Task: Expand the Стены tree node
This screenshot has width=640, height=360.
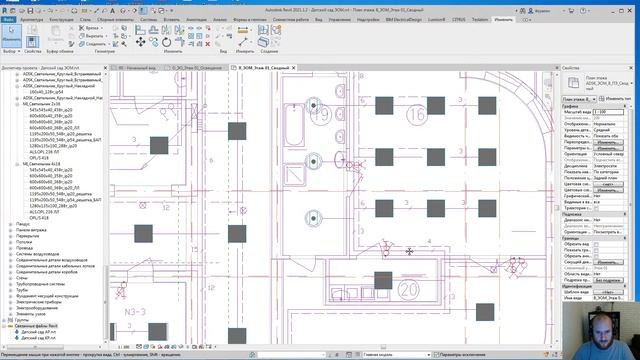Action: 11,278
